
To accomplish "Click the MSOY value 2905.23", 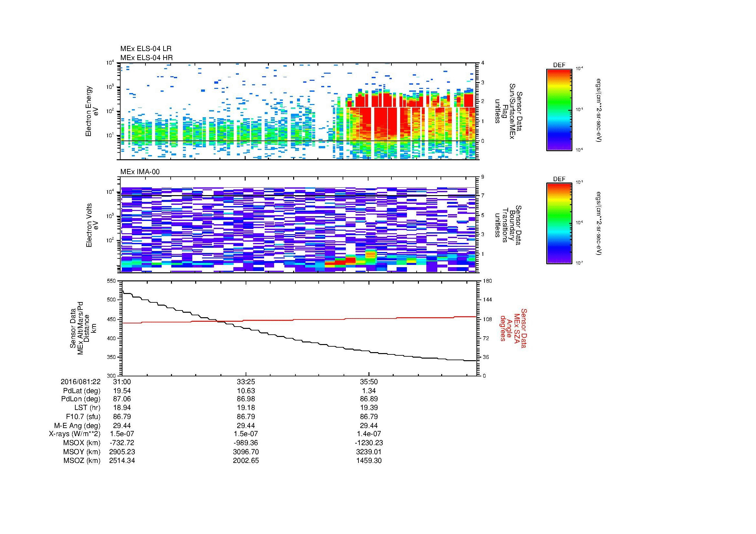I will coord(122,452).
